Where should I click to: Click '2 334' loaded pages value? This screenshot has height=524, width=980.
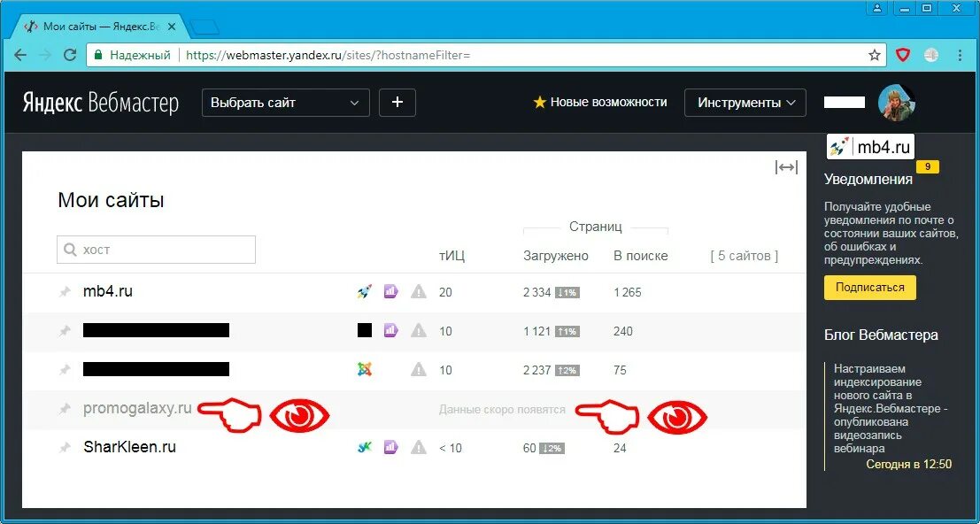click(536, 292)
